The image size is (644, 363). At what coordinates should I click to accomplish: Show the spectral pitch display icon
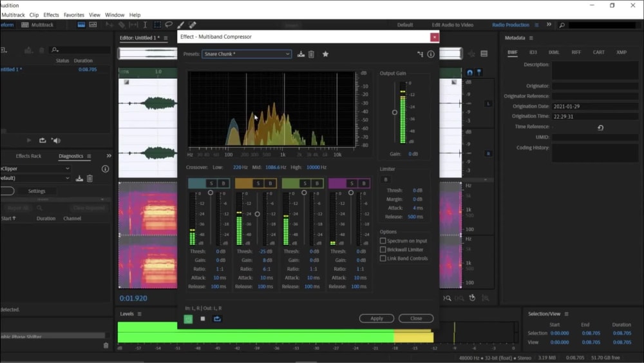point(93,25)
